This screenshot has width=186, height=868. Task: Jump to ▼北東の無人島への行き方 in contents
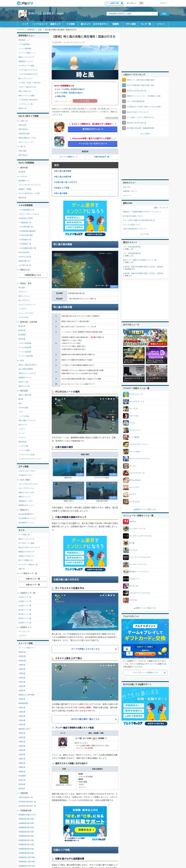[x=65, y=182]
